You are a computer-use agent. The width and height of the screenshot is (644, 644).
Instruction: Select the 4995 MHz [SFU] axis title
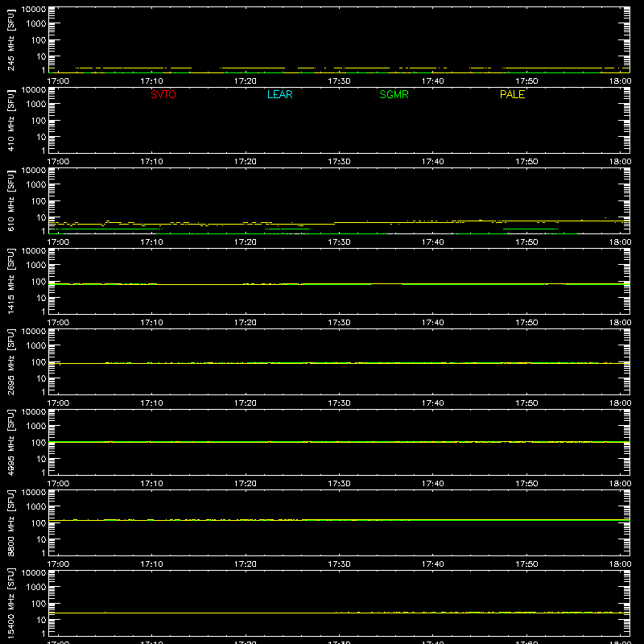pos(11,442)
